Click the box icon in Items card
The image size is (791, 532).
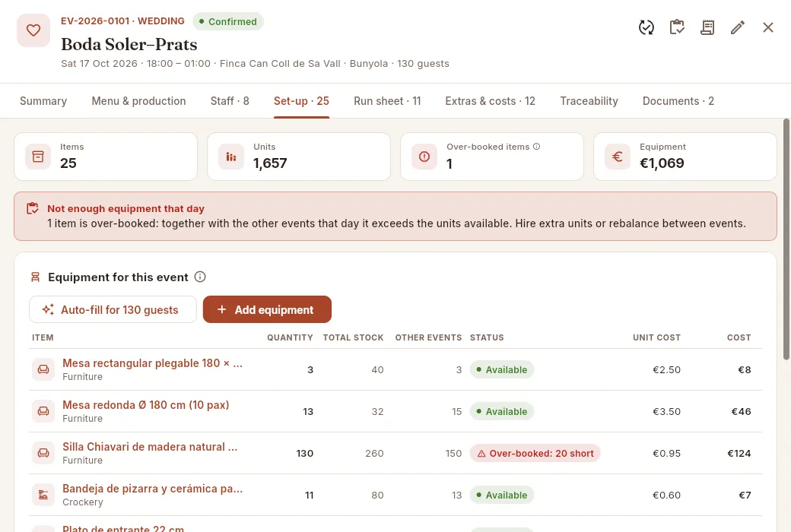38,157
